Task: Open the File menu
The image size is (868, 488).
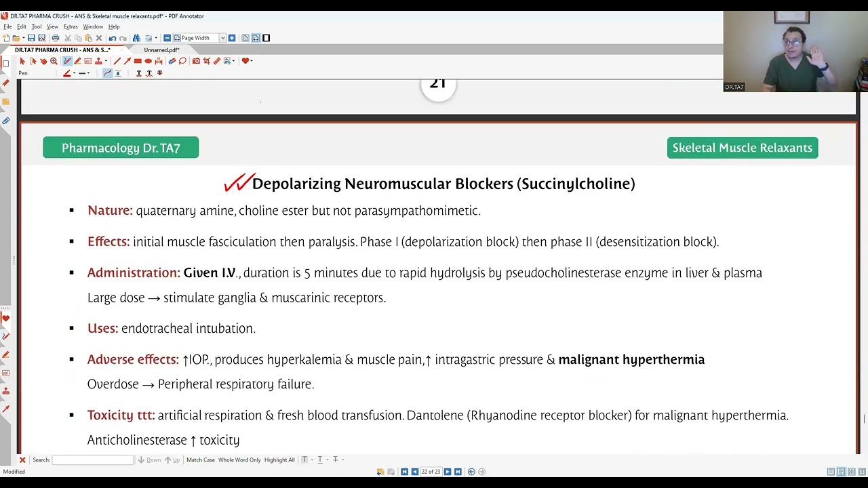Action: point(7,26)
